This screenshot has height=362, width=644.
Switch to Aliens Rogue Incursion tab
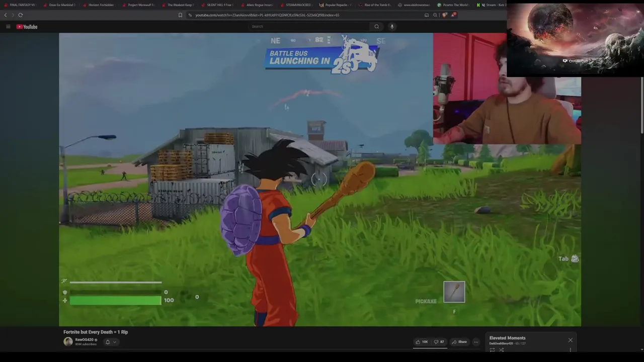pyautogui.click(x=257, y=5)
